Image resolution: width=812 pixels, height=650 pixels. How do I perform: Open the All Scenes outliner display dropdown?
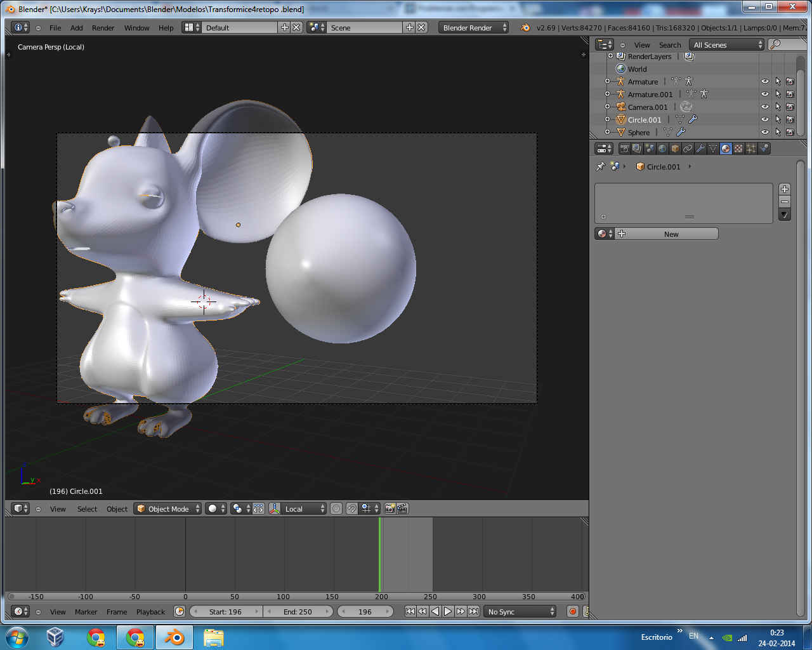tap(727, 44)
